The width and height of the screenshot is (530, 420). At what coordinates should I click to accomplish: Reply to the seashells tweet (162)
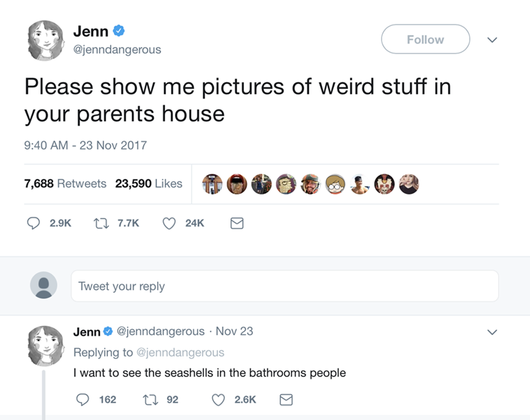(x=82, y=400)
